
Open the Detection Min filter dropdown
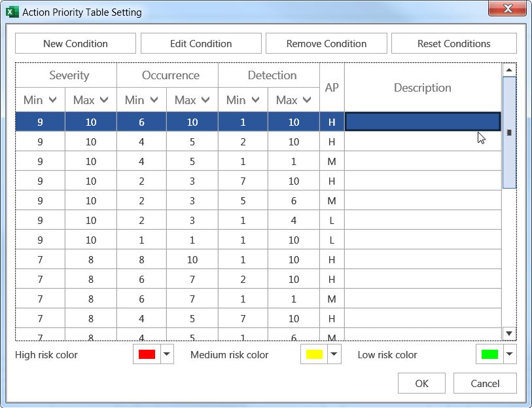pyautogui.click(x=256, y=100)
